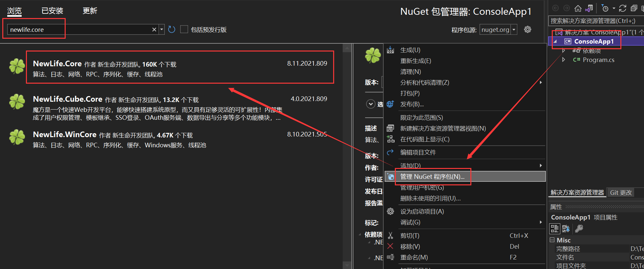644x269 pixels.
Task: Click the property pages wrench icon
Action: (x=579, y=229)
